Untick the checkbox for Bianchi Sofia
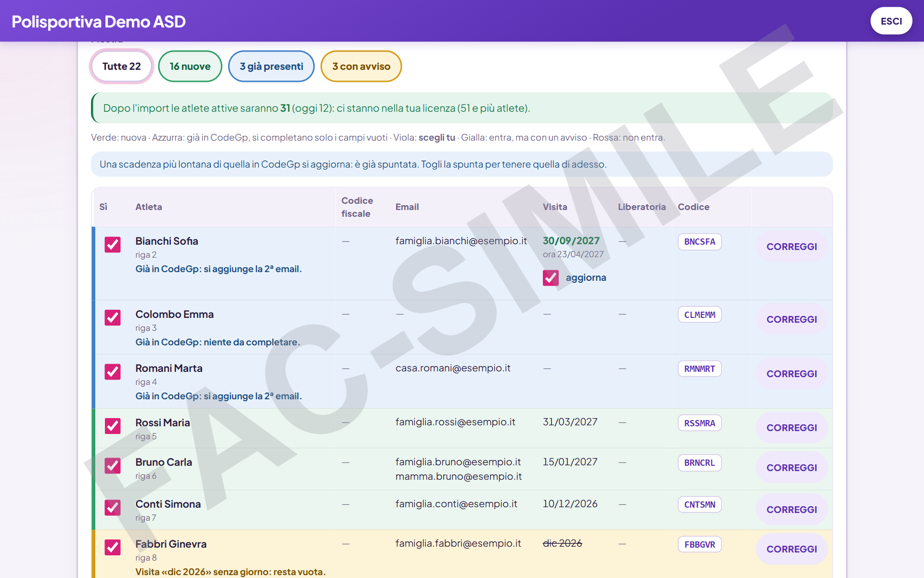The width and height of the screenshot is (924, 578). tap(113, 245)
